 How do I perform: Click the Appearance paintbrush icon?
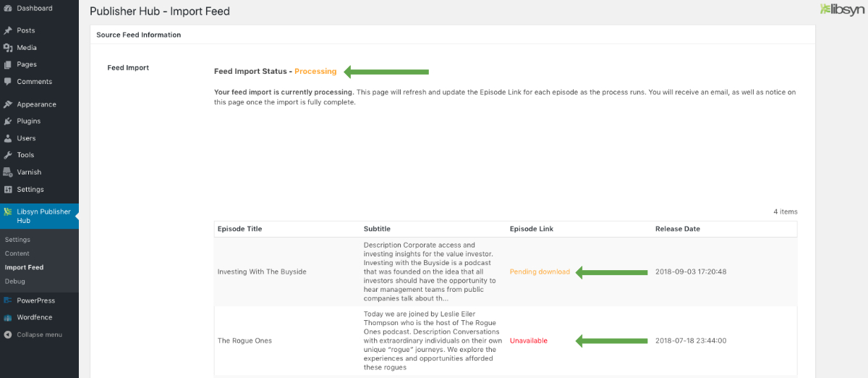pos(8,104)
